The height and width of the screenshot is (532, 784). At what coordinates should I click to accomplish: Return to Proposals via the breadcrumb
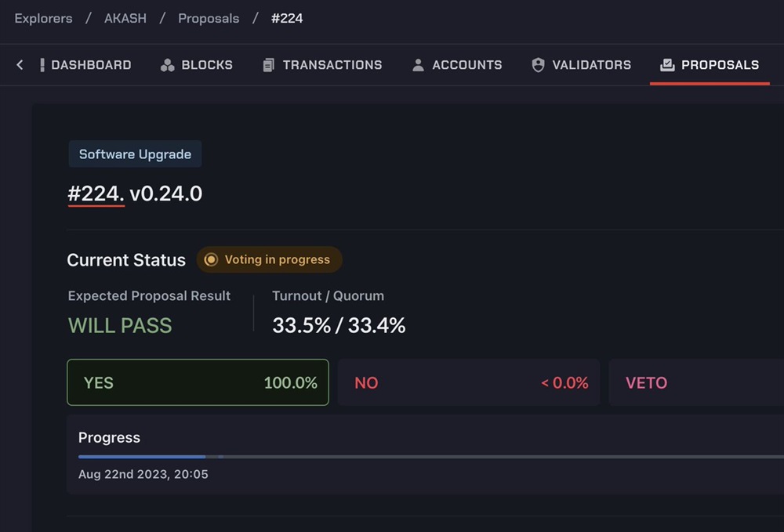pyautogui.click(x=209, y=18)
